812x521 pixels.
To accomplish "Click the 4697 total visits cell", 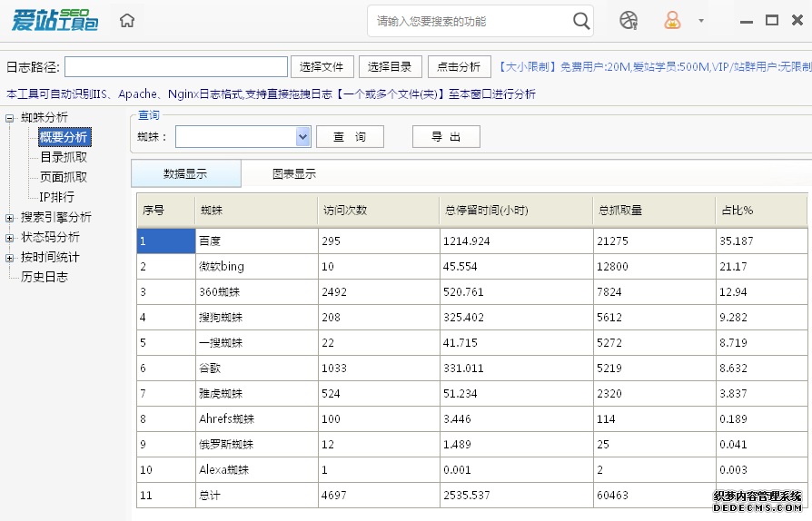I will (x=379, y=495).
